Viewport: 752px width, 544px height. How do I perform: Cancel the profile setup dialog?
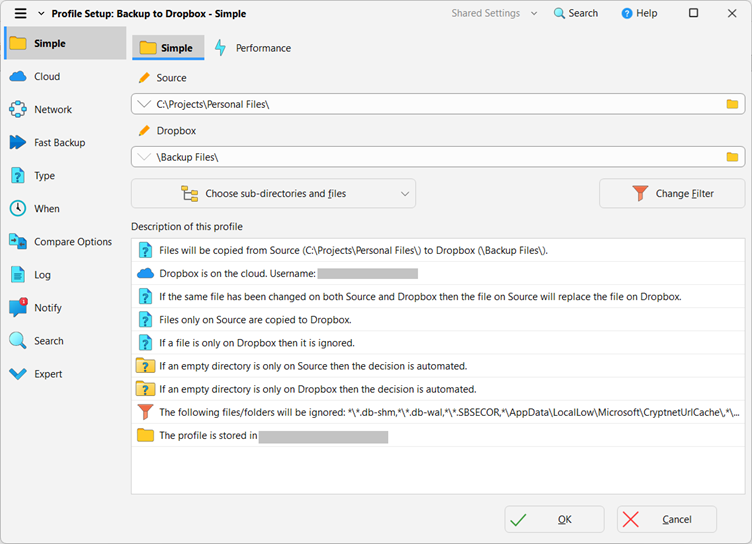click(666, 519)
